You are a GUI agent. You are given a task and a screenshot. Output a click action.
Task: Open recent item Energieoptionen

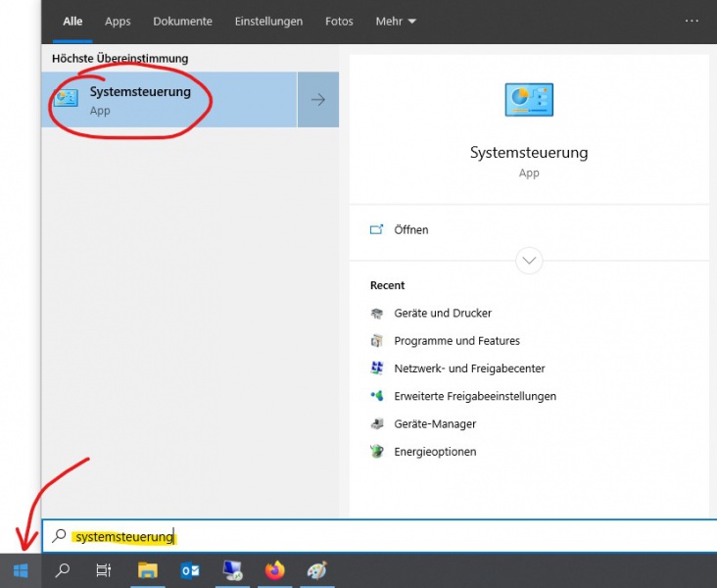pyautogui.click(x=435, y=452)
